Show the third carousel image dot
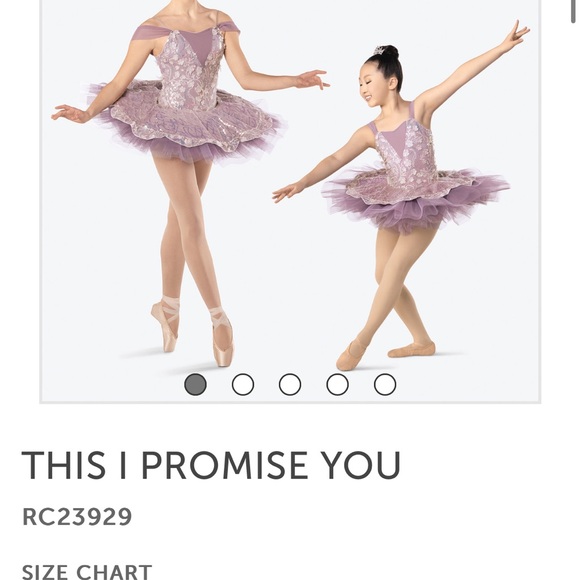This screenshot has height=580, width=580. click(x=290, y=384)
